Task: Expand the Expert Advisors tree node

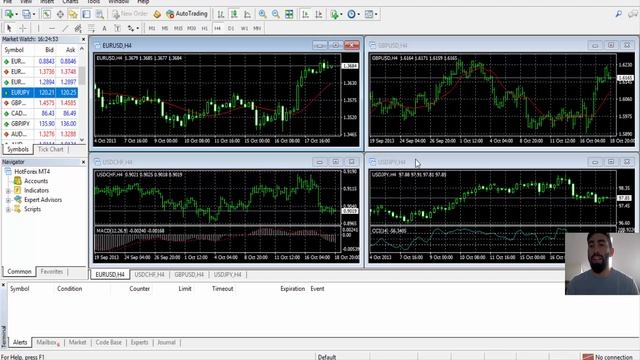Action: click(8, 200)
